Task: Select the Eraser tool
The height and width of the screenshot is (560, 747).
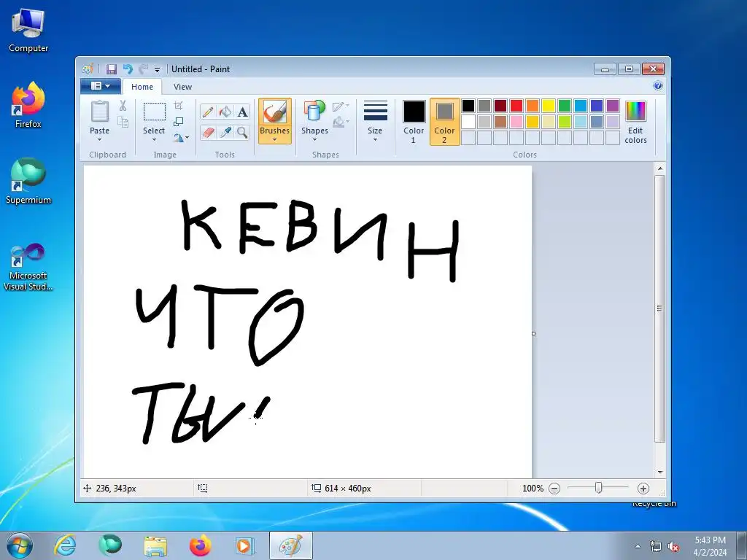Action: tap(208, 132)
